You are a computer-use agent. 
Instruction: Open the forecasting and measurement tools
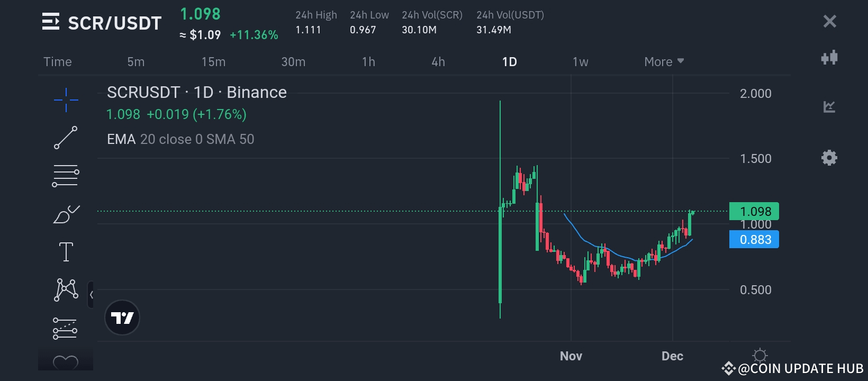[65, 328]
